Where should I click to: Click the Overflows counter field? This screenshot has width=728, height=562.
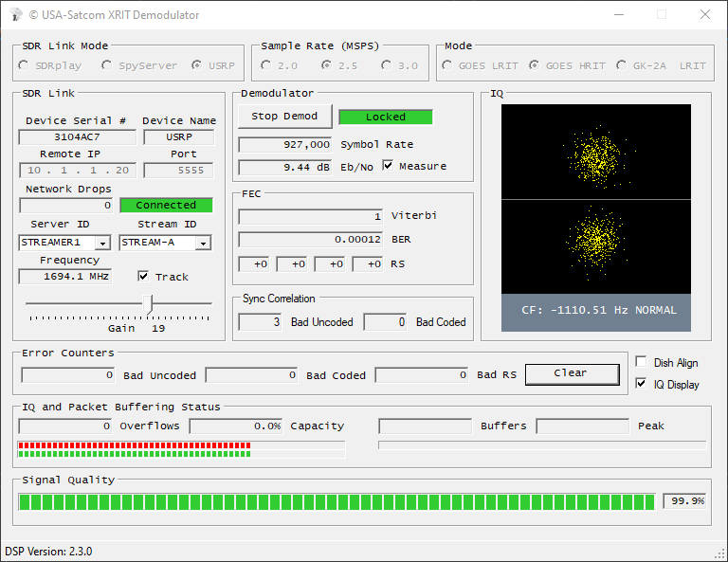65,426
